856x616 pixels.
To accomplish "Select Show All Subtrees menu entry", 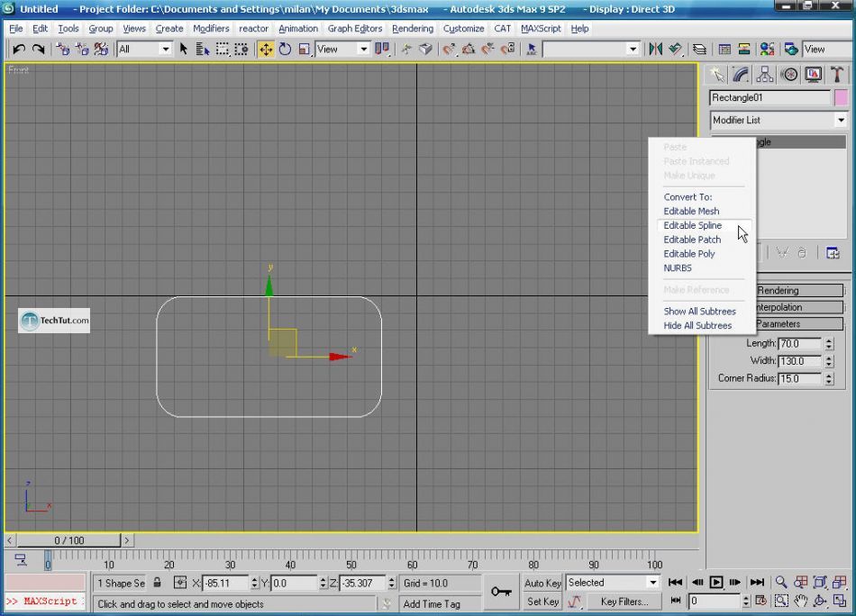I will [x=699, y=312].
